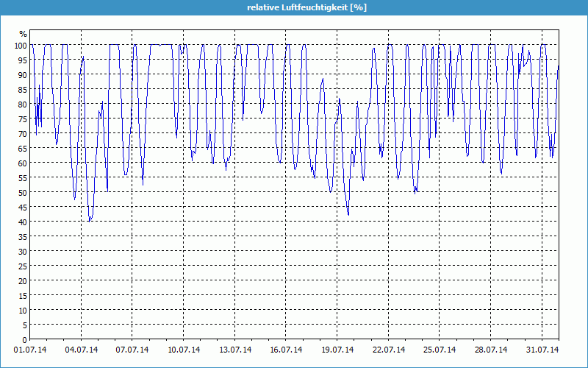
Task: Click the 07.07.14 x-axis date
Action: (133, 350)
